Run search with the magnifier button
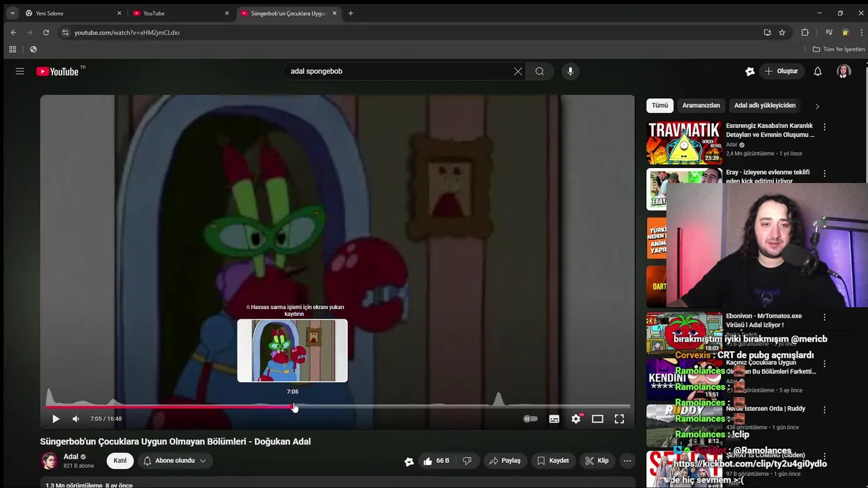868x488 pixels. tap(540, 71)
